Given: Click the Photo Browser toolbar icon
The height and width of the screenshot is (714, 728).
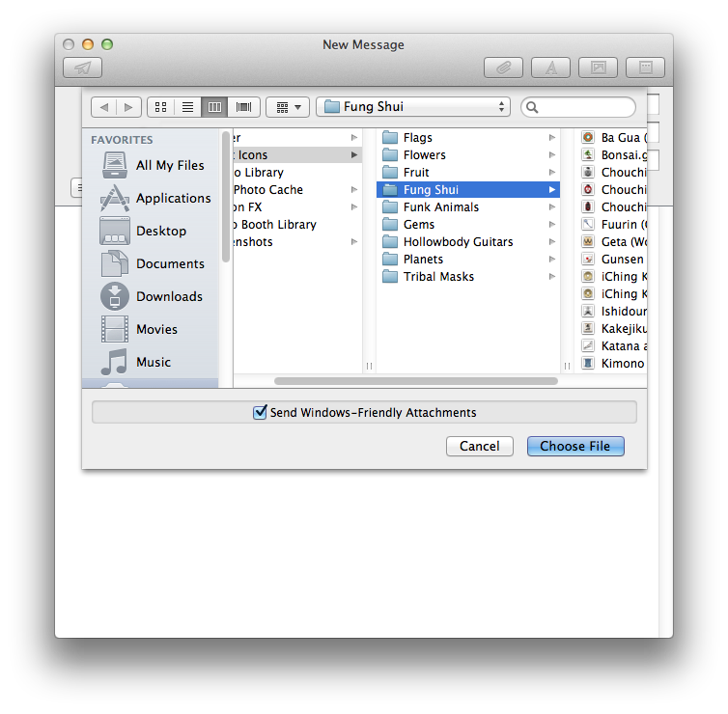Looking at the screenshot, I should click(x=598, y=69).
